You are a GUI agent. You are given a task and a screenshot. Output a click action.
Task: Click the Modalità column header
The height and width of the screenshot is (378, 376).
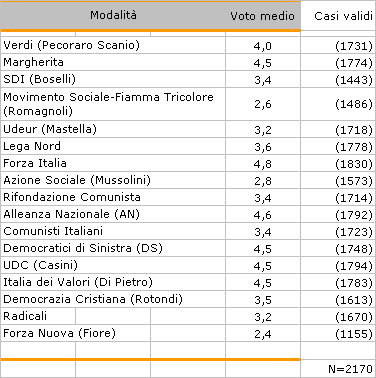(113, 15)
